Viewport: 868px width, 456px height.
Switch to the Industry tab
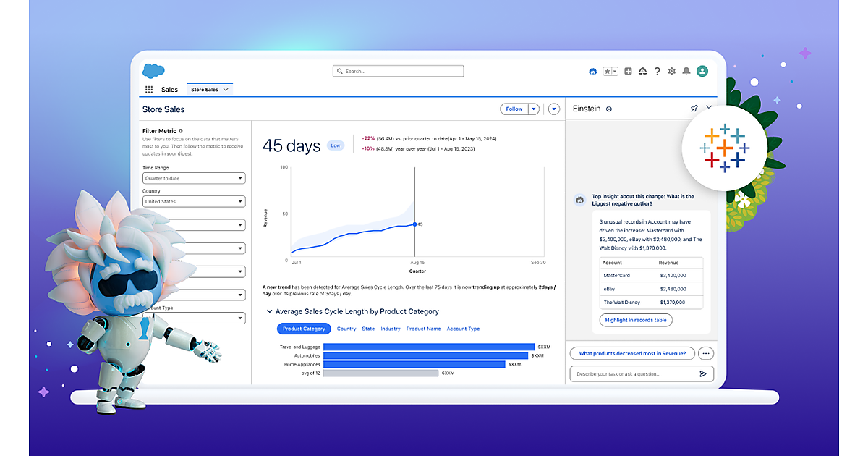click(x=391, y=329)
